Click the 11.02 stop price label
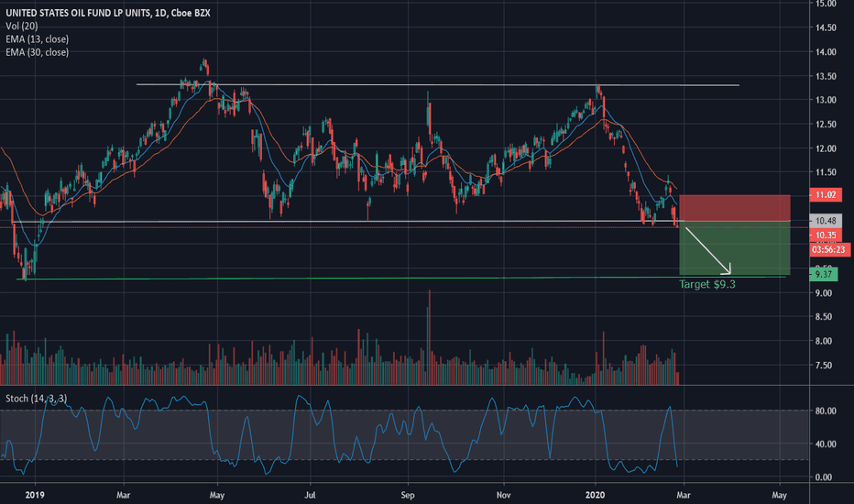This screenshot has width=854, height=504. (826, 194)
